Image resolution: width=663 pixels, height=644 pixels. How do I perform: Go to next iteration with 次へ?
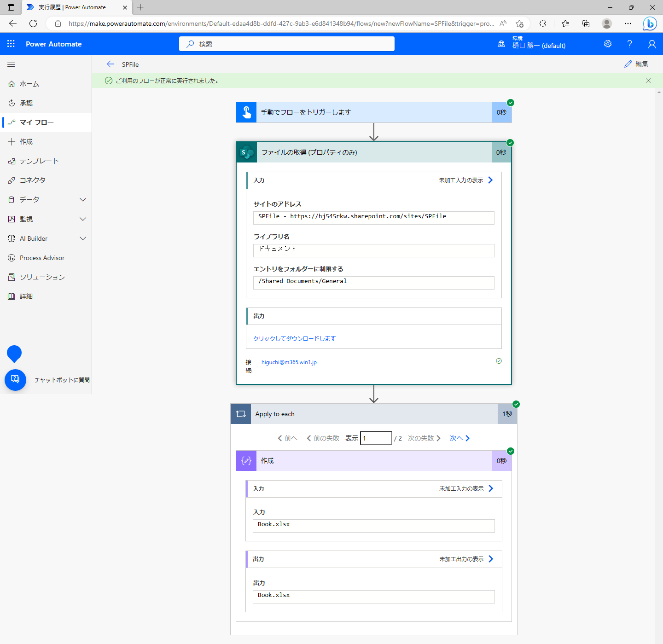click(459, 438)
